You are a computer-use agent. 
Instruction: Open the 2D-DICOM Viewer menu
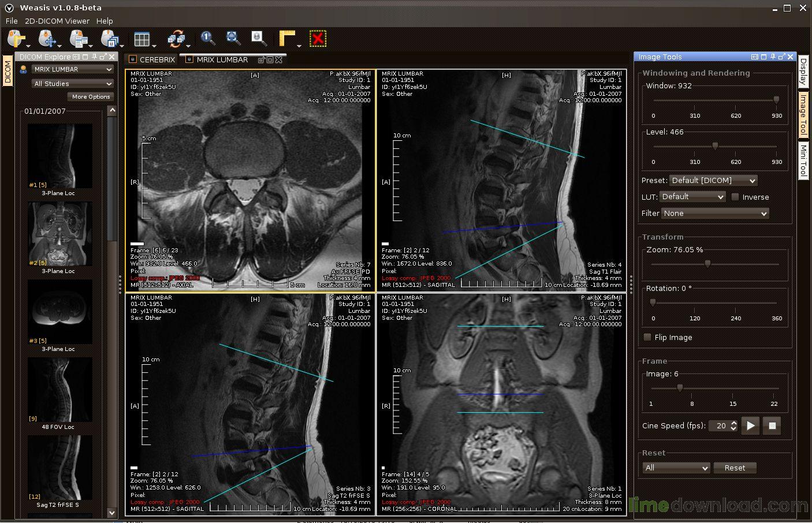pyautogui.click(x=57, y=21)
